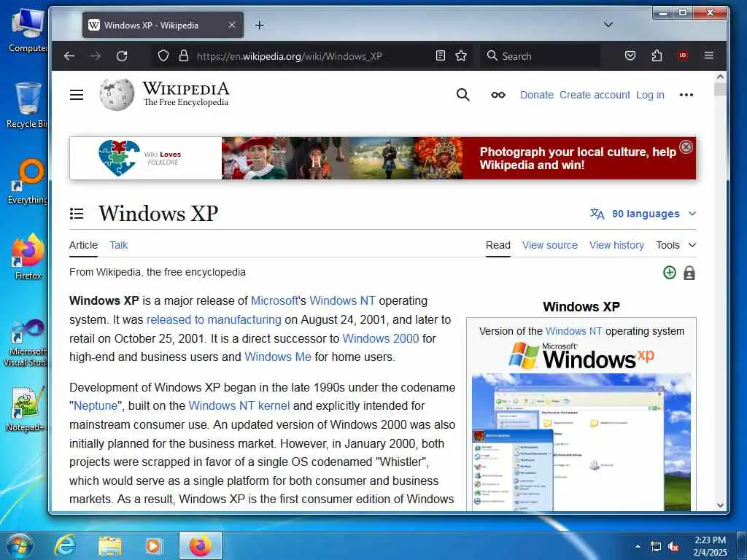Viewport: 747px width, 560px height.
Task: Click the uBlock Origin toolbar icon
Action: (x=683, y=55)
